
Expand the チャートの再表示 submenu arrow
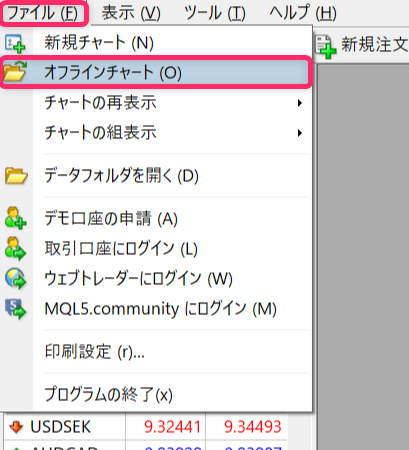(x=300, y=103)
